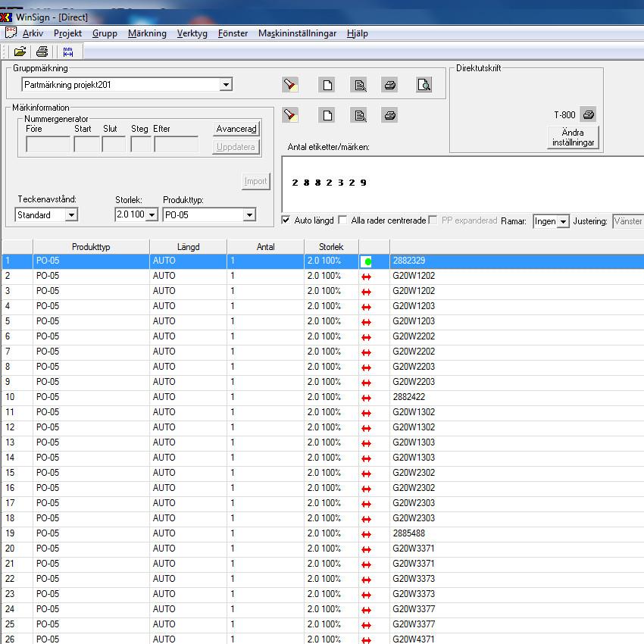
Task: Click red arrow icon in row 2
Action: click(366, 277)
